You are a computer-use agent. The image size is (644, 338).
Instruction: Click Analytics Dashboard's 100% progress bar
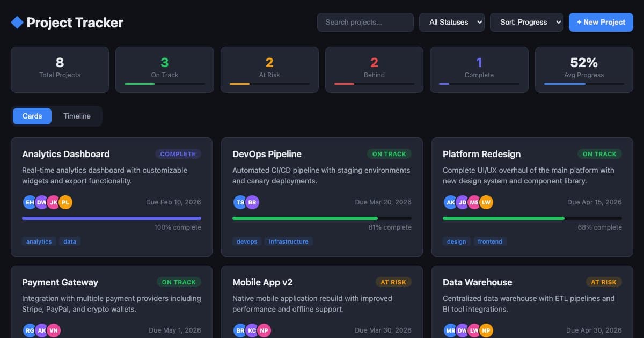point(112,218)
